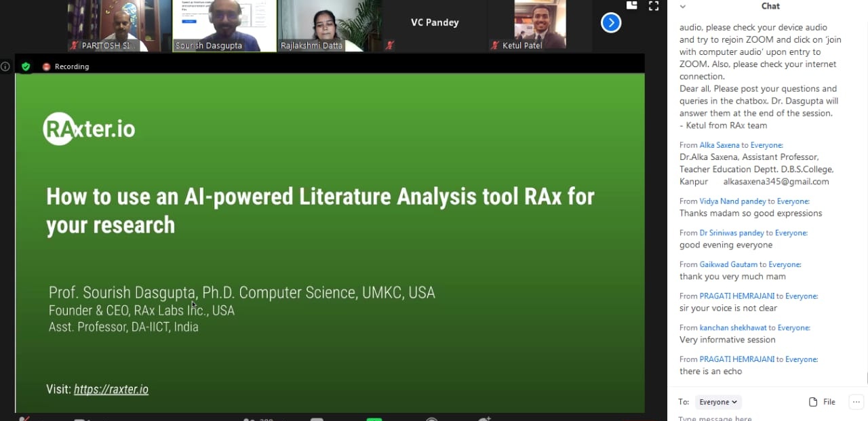Click sender name Gaikwad Gautam
Screen dimensions: 868x421
(728, 264)
